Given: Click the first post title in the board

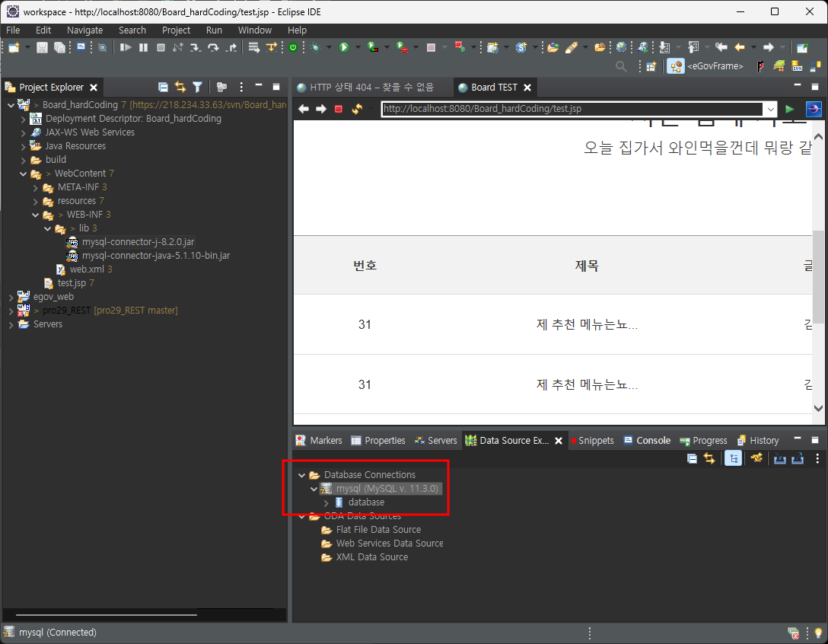Looking at the screenshot, I should (587, 324).
